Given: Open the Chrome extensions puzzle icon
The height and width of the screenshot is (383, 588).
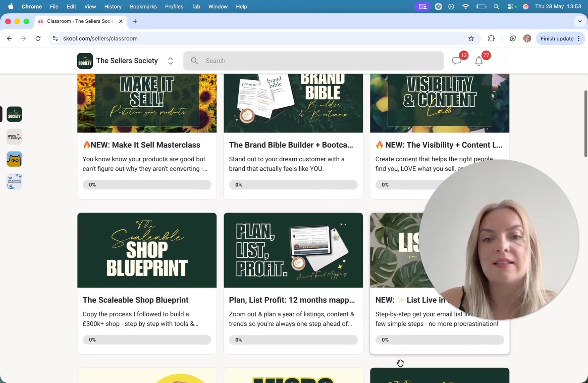Looking at the screenshot, I should click(491, 38).
